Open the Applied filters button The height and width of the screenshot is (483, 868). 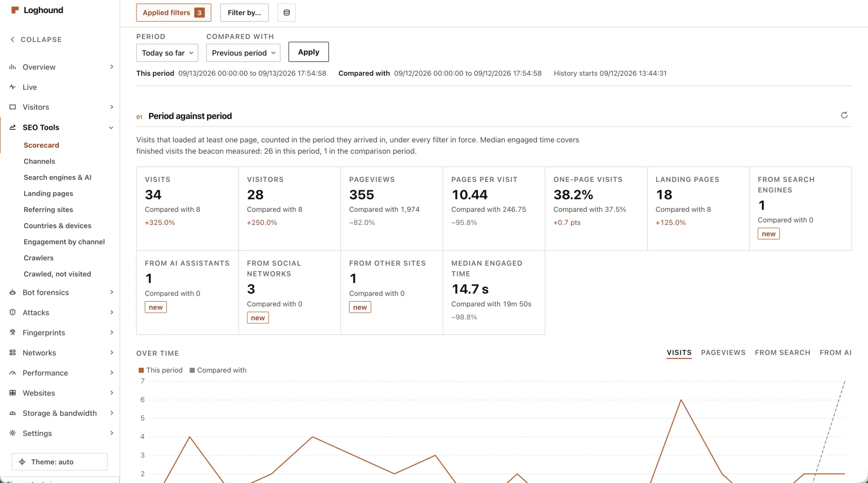[174, 13]
